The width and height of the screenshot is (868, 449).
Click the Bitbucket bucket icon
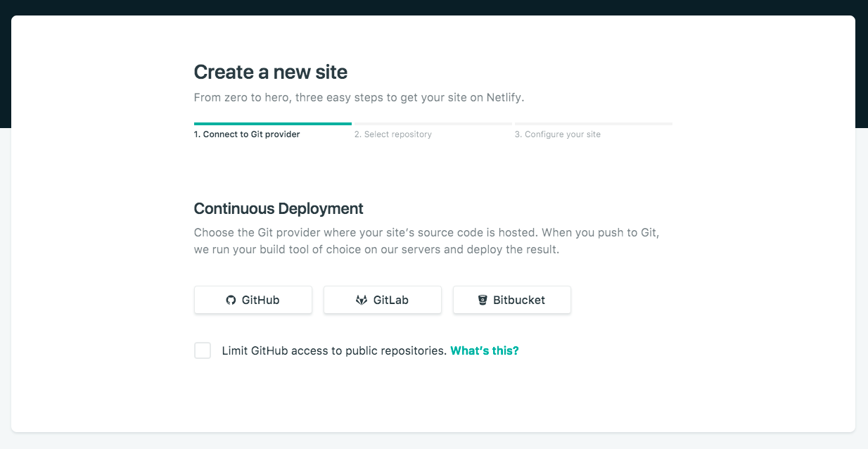pos(483,300)
